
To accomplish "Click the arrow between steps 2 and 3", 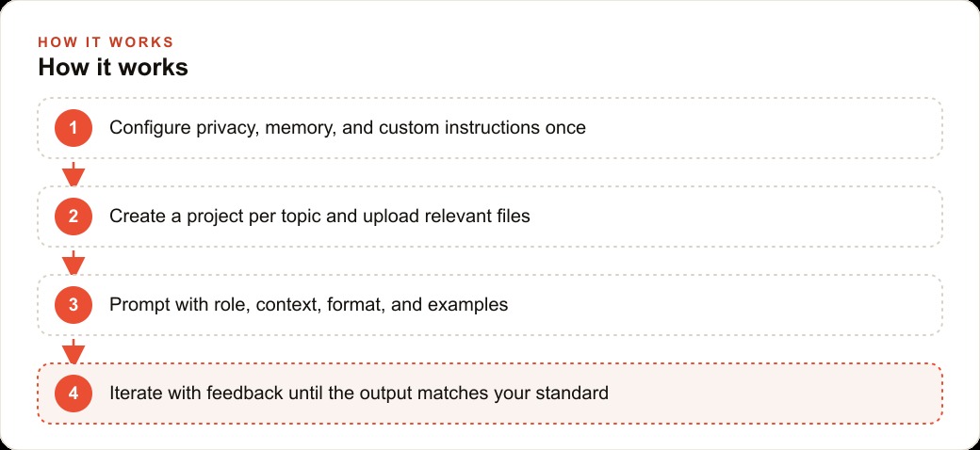I will pyautogui.click(x=73, y=263).
